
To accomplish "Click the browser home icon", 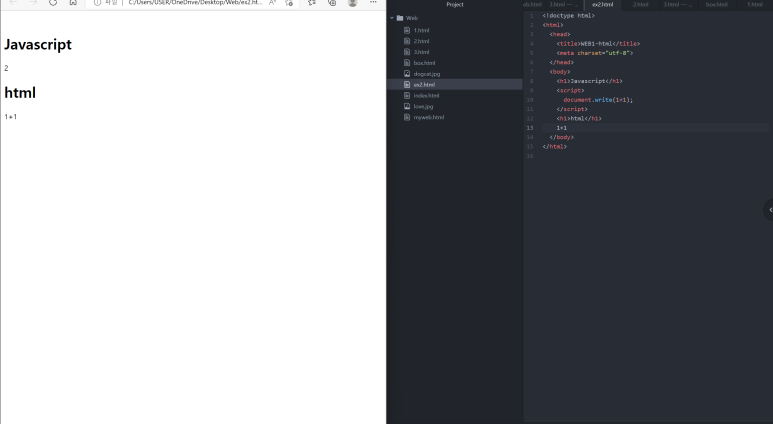I will click(x=73, y=3).
